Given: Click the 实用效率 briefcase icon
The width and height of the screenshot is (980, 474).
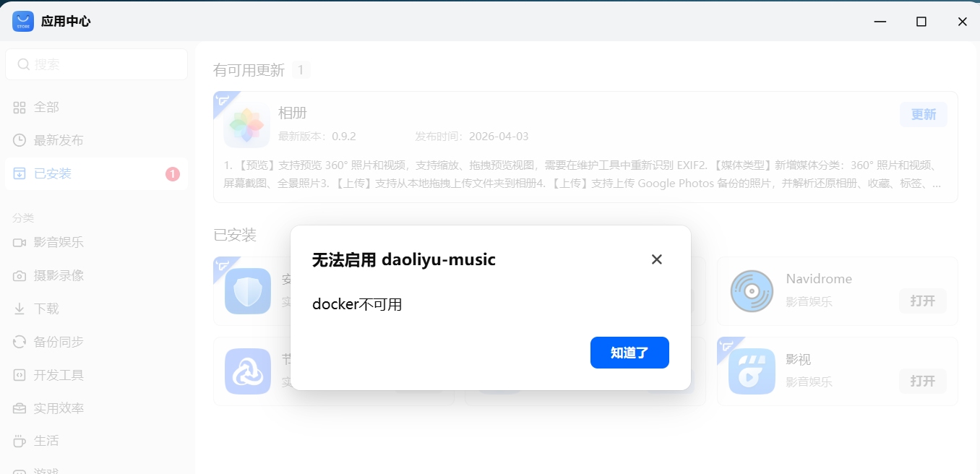Looking at the screenshot, I should click(20, 408).
